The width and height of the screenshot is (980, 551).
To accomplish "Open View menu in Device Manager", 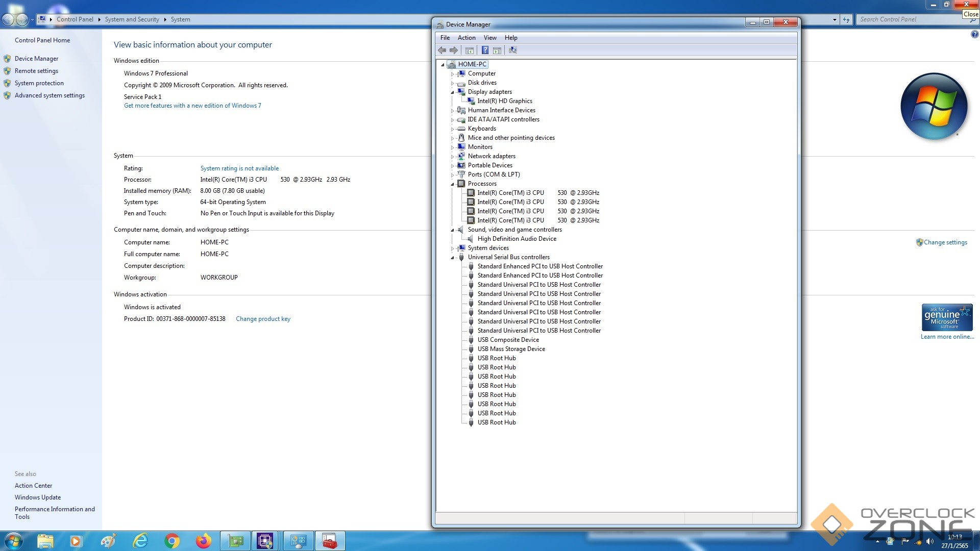I will [x=490, y=38].
